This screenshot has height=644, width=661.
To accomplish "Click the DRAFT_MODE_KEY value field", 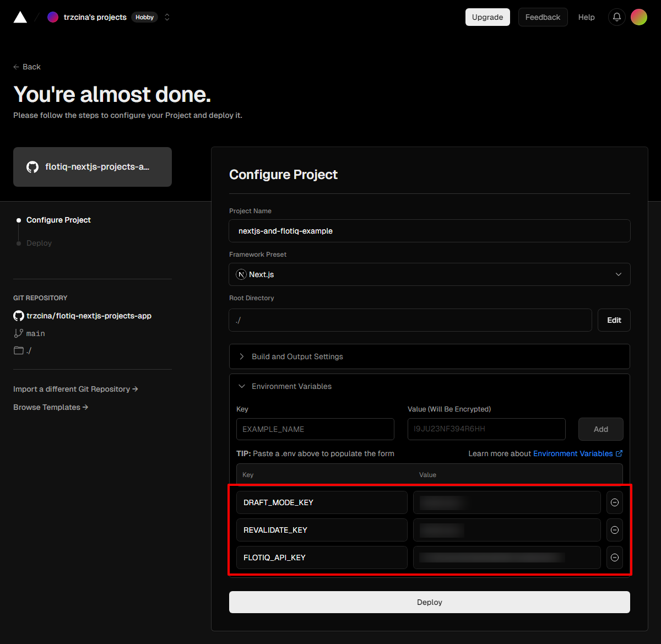I will click(507, 502).
